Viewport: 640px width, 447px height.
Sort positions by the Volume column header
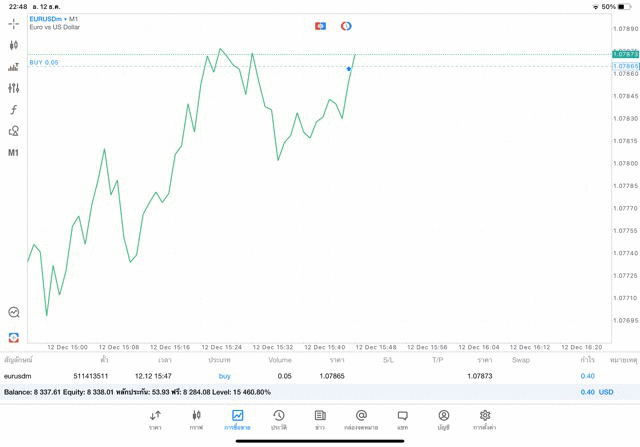[x=280, y=359]
